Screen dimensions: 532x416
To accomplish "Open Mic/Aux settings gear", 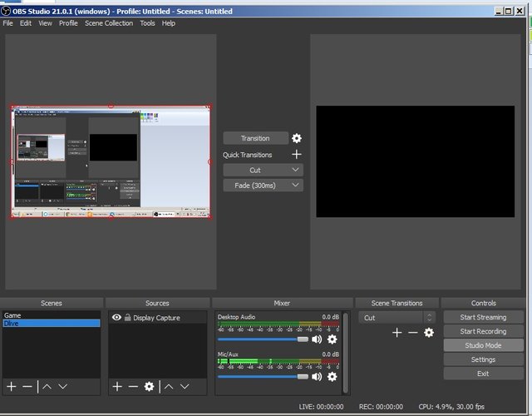I will tap(332, 377).
